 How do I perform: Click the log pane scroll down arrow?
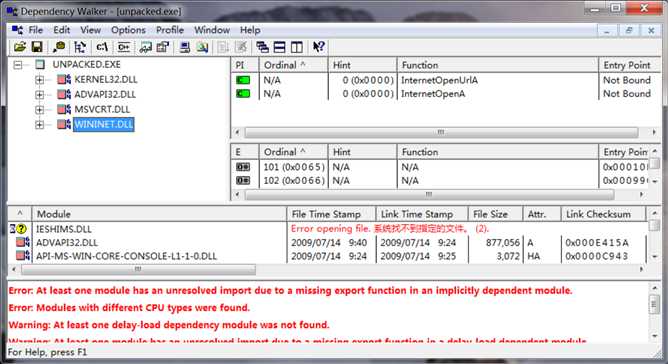[x=655, y=336]
